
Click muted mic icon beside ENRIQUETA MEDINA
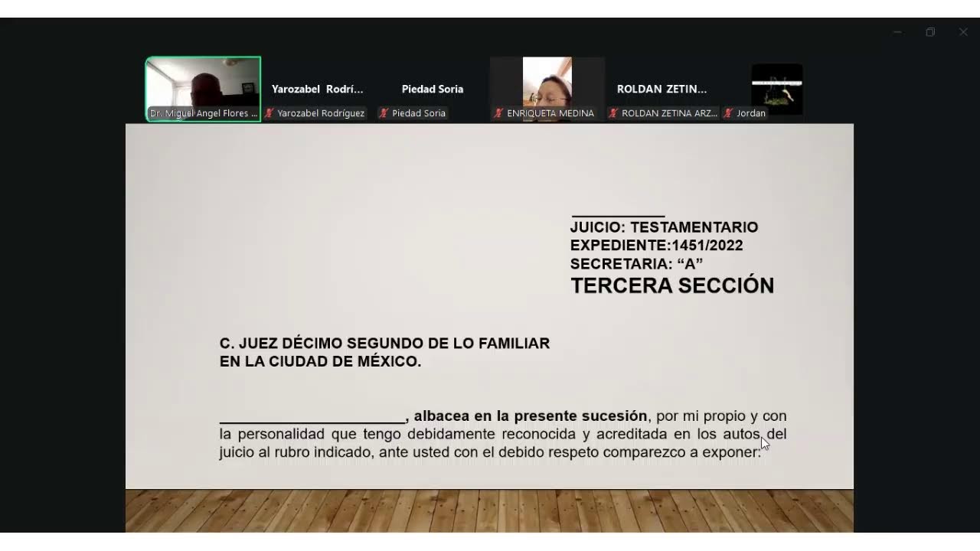coord(499,113)
